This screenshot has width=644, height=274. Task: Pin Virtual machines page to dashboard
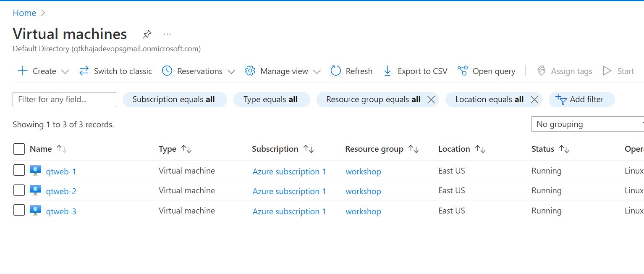(x=147, y=34)
